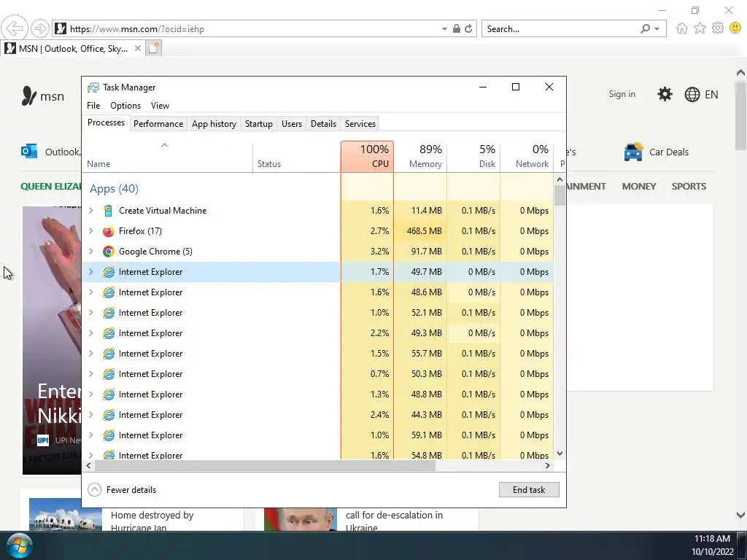The image size is (747, 560).
Task: Click the Outlook icon on MSN page
Action: click(x=29, y=152)
